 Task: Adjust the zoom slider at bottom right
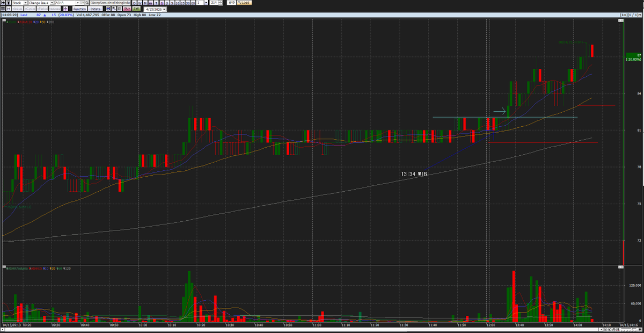[x=628, y=329]
